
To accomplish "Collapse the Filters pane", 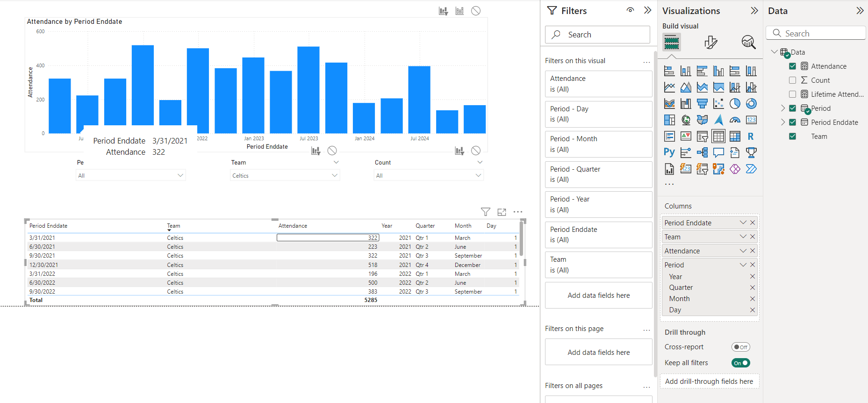I will click(x=647, y=10).
